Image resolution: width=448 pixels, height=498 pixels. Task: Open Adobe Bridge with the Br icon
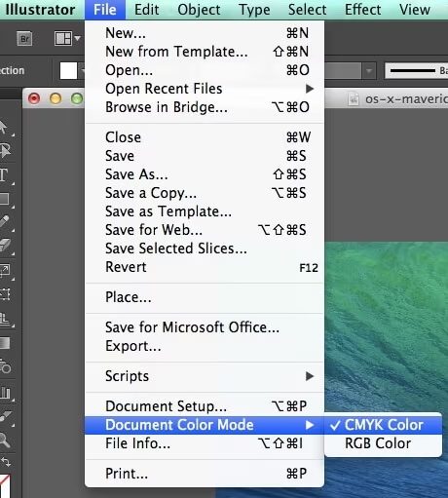click(24, 39)
